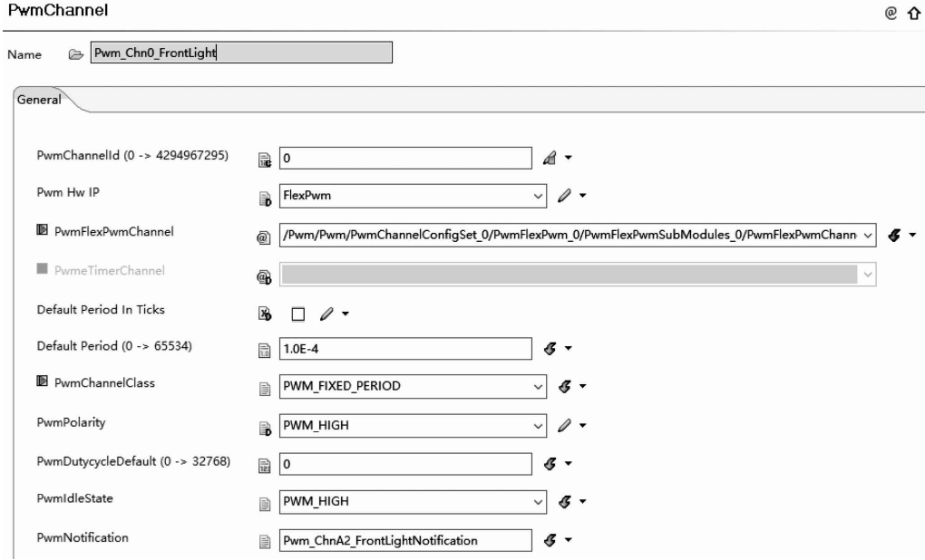Open the arrow menu beside PwmChannelId

(x=568, y=158)
